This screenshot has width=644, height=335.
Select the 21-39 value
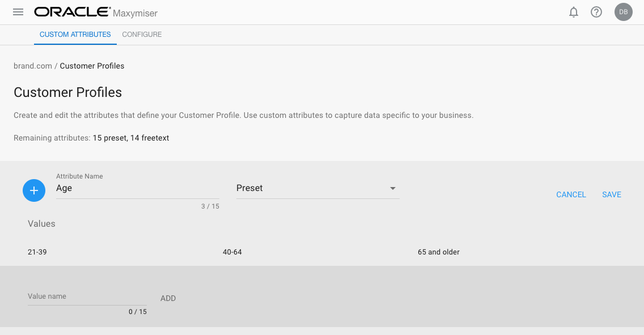(x=37, y=252)
